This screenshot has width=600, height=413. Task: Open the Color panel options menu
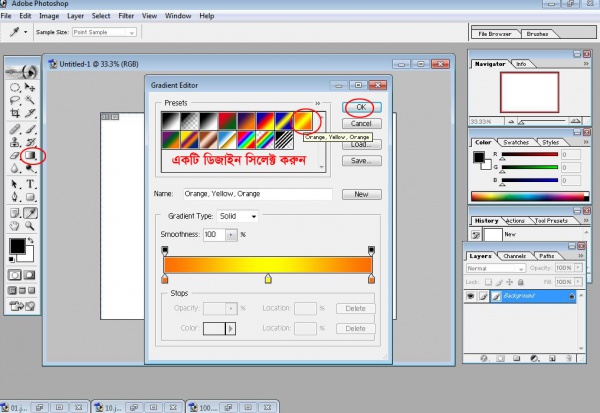pyautogui.click(x=586, y=142)
